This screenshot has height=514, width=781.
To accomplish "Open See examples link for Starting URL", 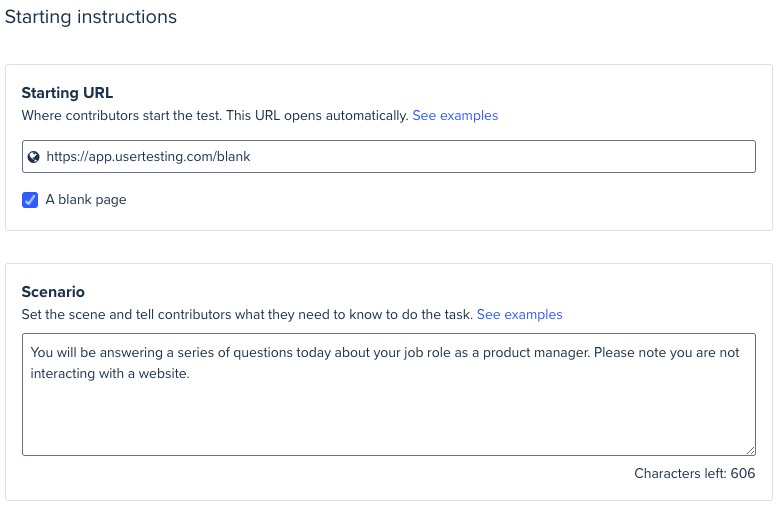I will point(455,116).
